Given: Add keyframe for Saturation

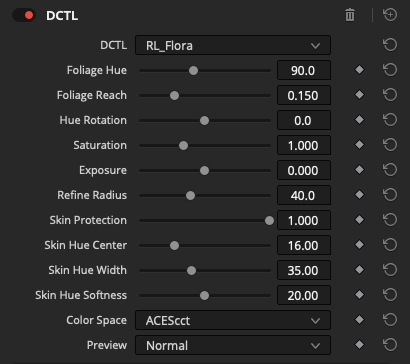Looking at the screenshot, I should (359, 145).
